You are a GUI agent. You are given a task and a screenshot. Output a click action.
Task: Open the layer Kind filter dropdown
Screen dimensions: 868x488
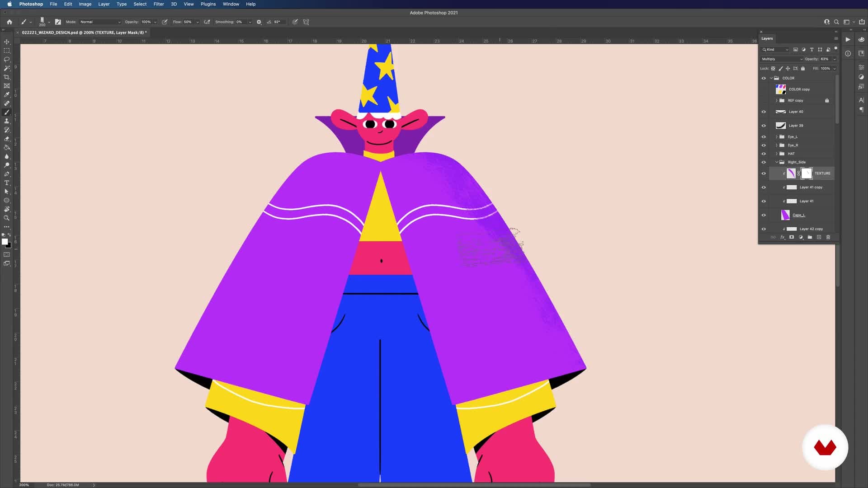click(775, 50)
